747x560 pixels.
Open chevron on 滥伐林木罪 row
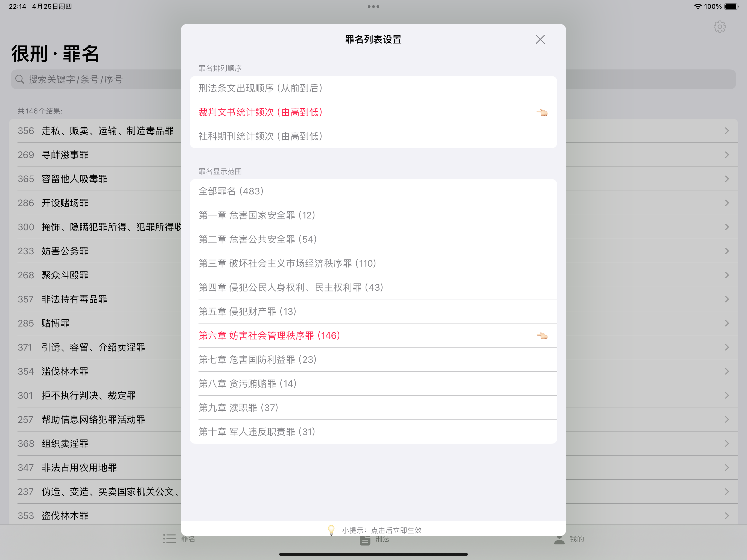727,371
